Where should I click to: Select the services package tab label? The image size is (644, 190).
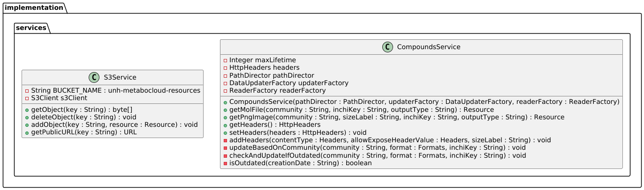[30, 28]
